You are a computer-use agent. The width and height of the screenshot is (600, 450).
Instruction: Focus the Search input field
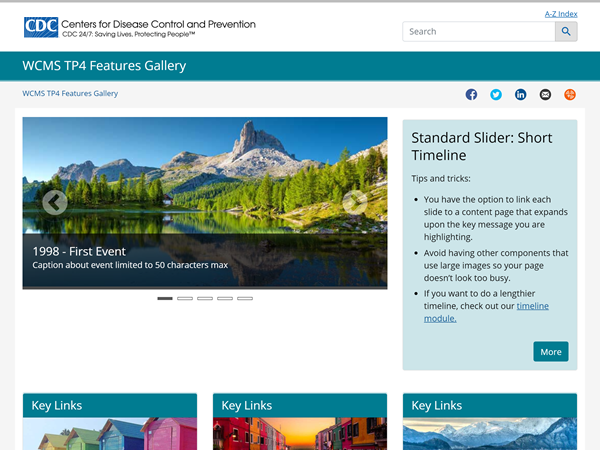click(479, 31)
